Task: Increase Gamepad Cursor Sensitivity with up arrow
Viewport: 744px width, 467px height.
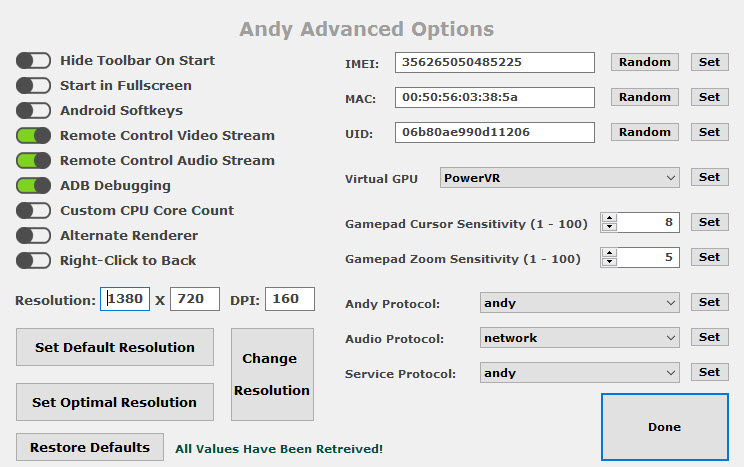Action: [609, 218]
